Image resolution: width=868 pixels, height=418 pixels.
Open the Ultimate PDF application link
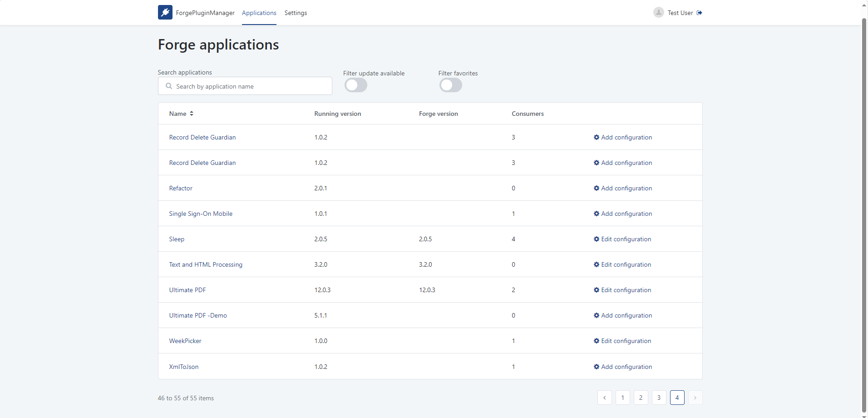click(187, 290)
